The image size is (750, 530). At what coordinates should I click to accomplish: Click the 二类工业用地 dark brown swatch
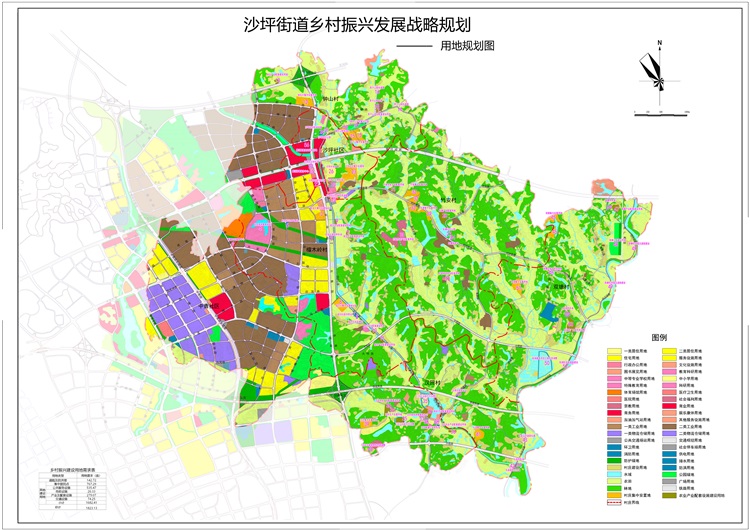click(x=669, y=427)
